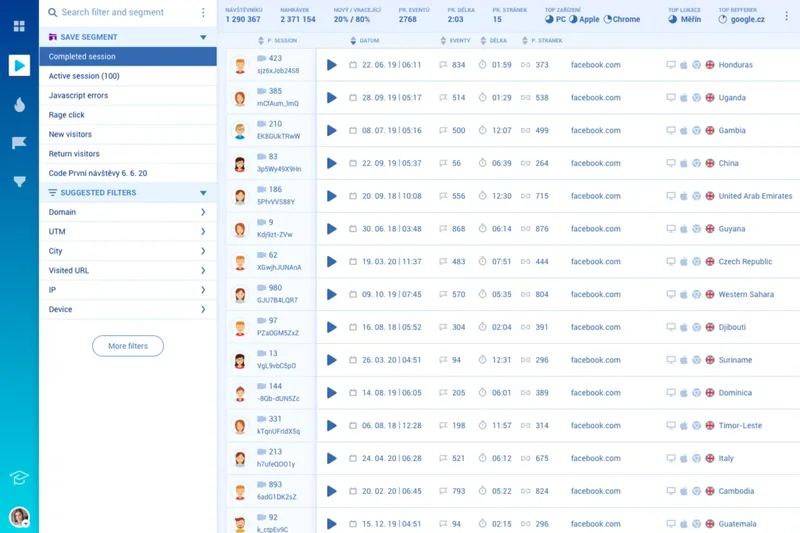This screenshot has width=800, height=533.
Task: Select the Javascript errors segment
Action: pyautogui.click(x=78, y=95)
